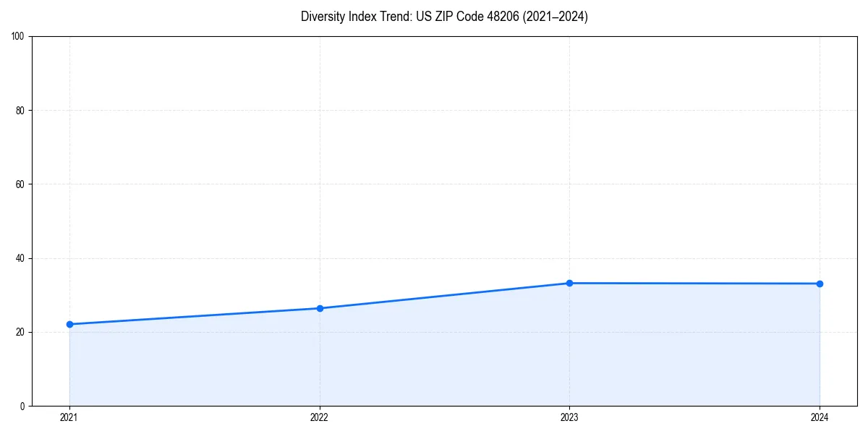Click the 2024 x-axis tick label
Screen dimensions: 868x434
[820, 417]
